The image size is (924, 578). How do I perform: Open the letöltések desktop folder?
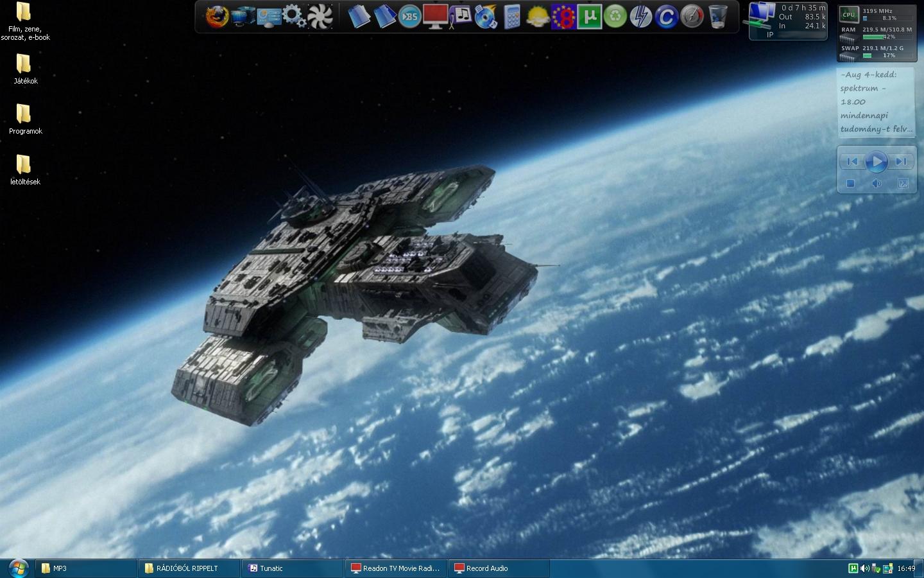(24, 170)
